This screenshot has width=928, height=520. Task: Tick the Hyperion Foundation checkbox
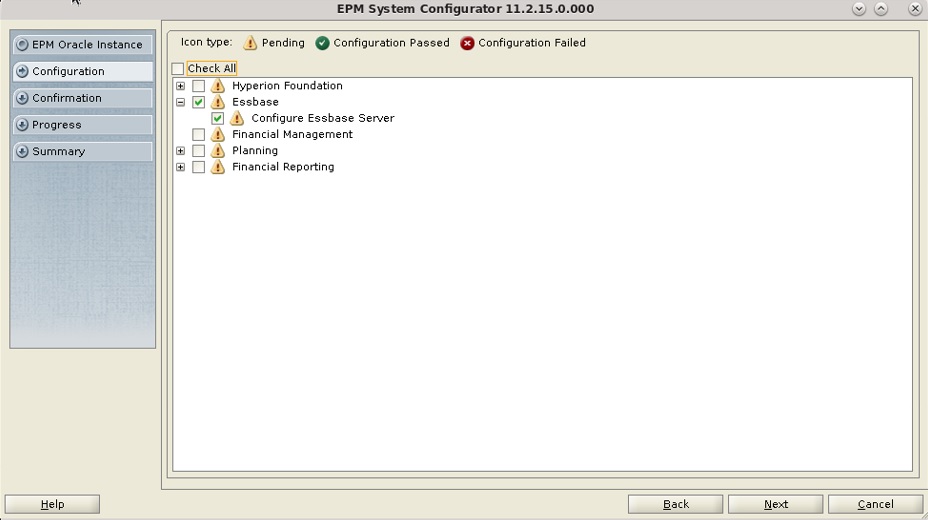click(x=198, y=86)
